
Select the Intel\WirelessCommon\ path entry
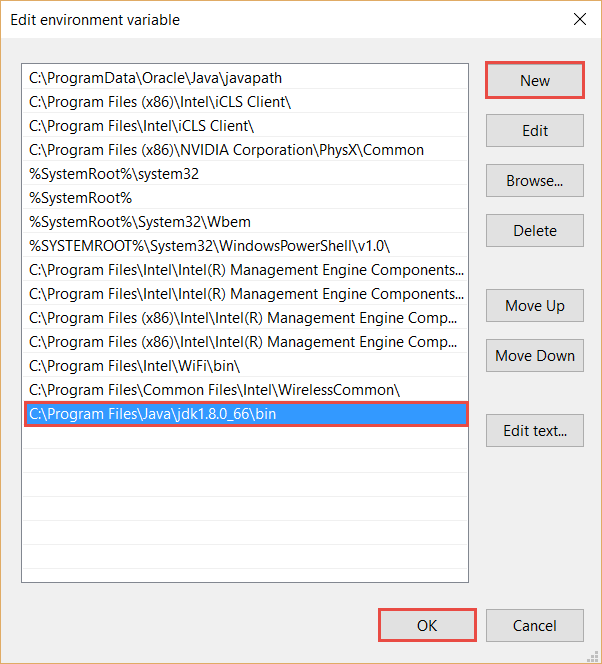245,390
